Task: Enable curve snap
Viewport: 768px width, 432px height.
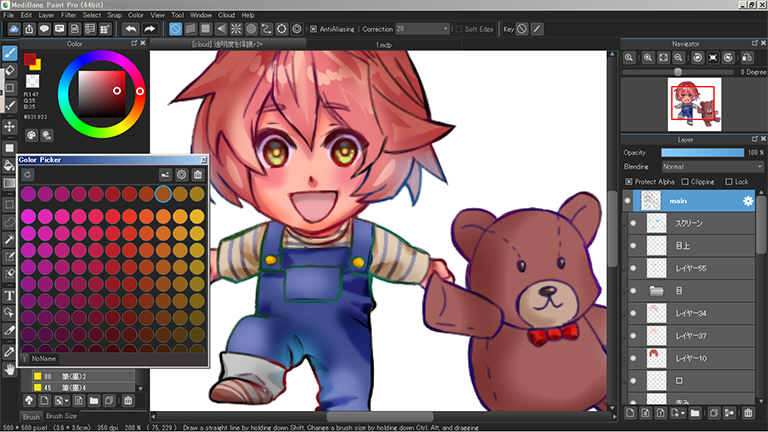Action: (266, 29)
